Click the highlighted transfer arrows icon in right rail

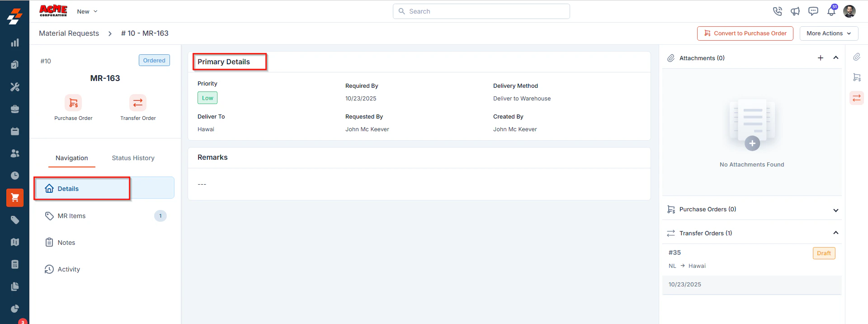(x=857, y=98)
